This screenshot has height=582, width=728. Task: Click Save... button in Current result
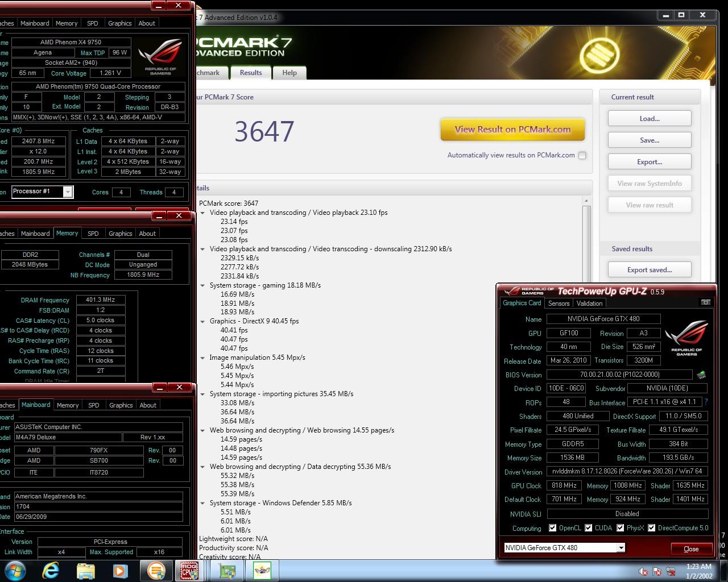click(650, 140)
